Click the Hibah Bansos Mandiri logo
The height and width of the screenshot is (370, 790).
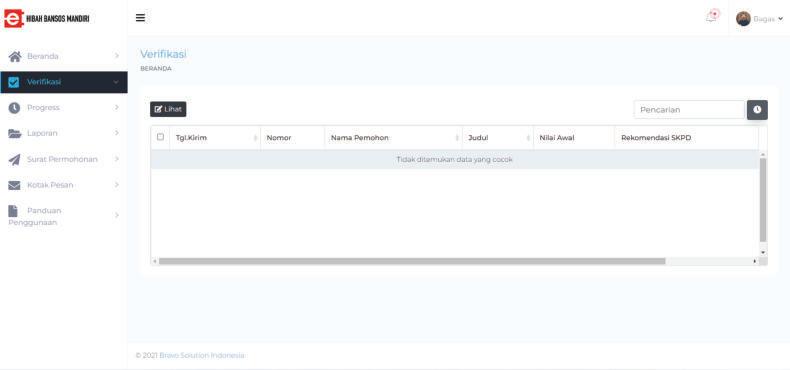click(x=46, y=18)
